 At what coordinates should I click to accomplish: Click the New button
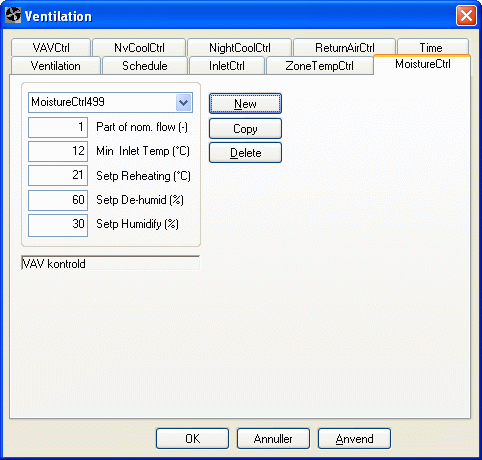point(245,104)
